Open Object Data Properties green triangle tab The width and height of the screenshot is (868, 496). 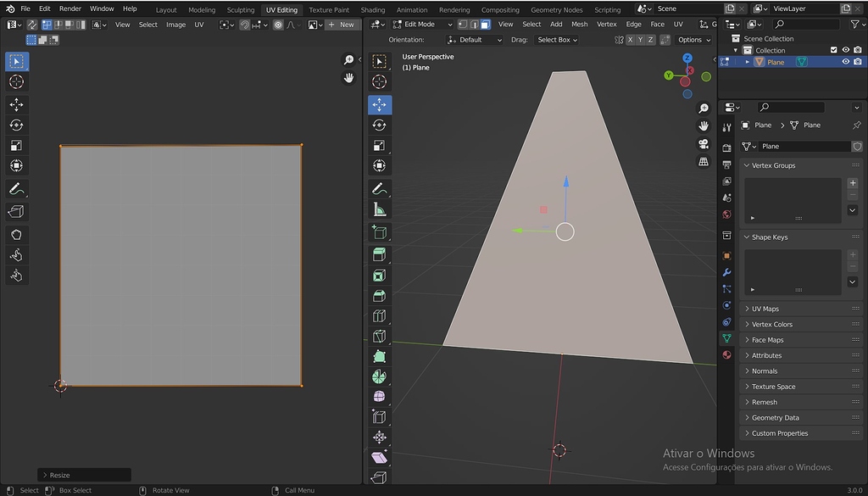coord(726,337)
